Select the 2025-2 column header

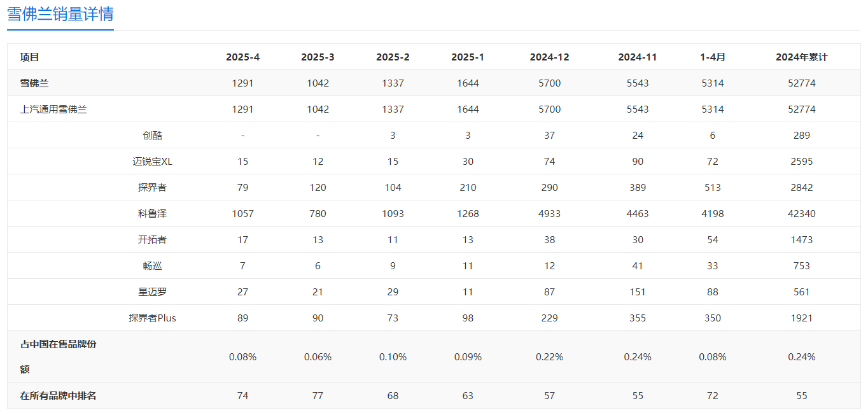[x=393, y=57]
